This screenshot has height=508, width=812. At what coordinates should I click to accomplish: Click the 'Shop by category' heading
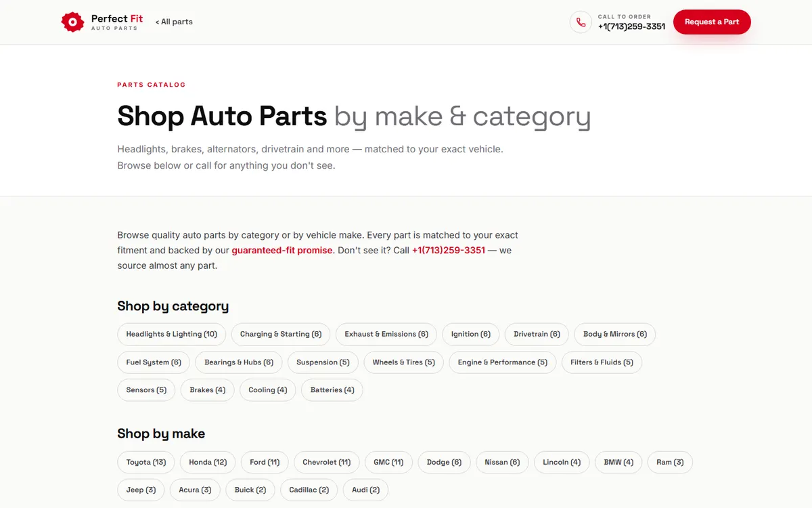click(173, 306)
